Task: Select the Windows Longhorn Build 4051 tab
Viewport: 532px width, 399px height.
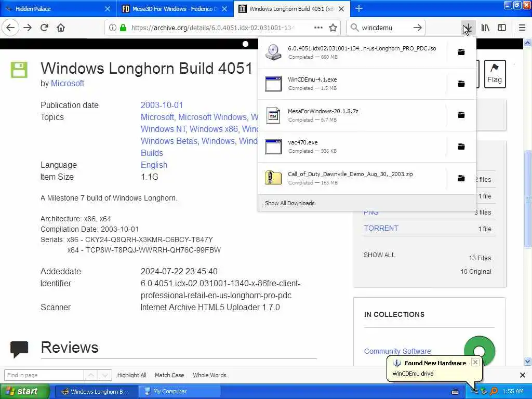Action: 291,9
